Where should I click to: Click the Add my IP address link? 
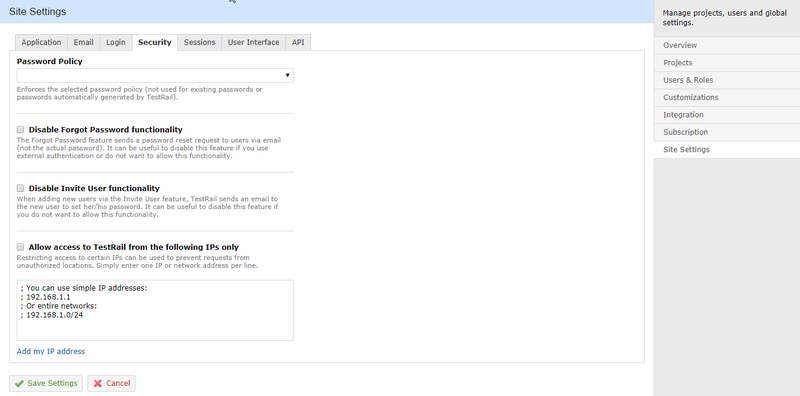coord(51,352)
